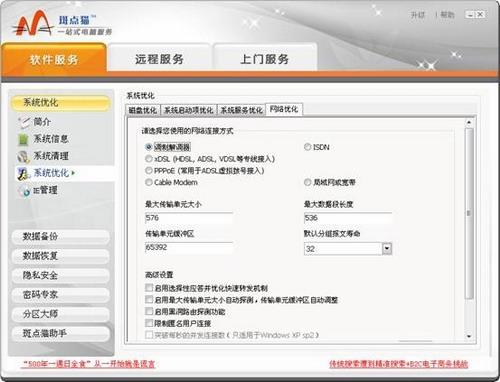Open bottom-left red news link
500x382 pixels.
(x=88, y=364)
